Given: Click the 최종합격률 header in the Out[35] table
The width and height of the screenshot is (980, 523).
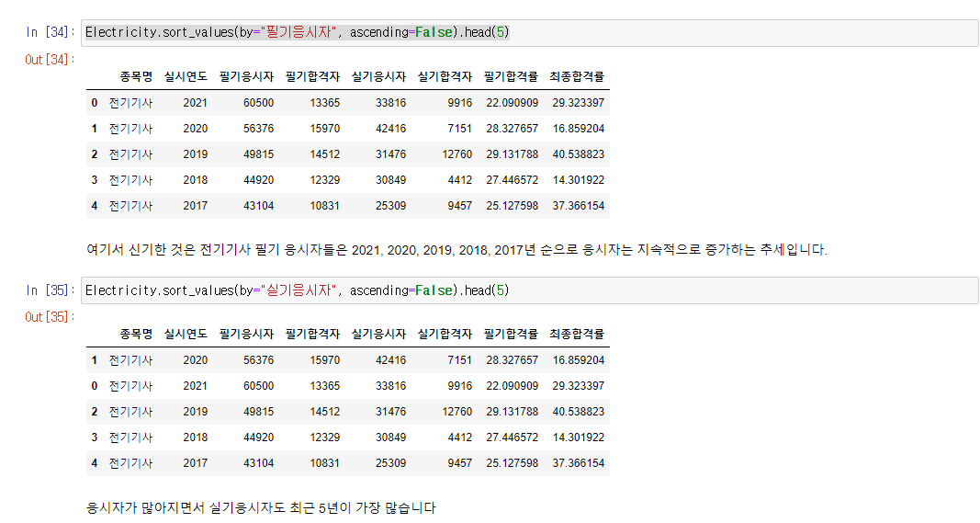Looking at the screenshot, I should [x=577, y=334].
